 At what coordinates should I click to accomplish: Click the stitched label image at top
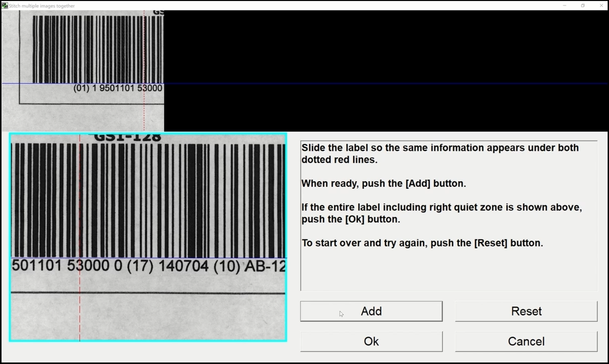[83, 71]
